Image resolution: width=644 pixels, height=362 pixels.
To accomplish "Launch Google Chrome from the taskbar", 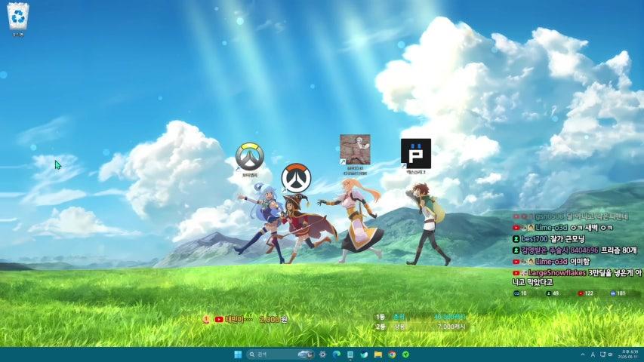I will click(x=392, y=354).
